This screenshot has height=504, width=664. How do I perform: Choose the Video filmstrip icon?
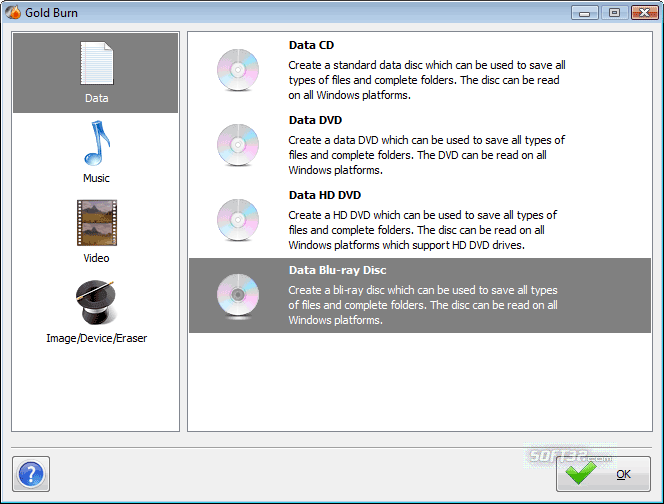point(97,223)
